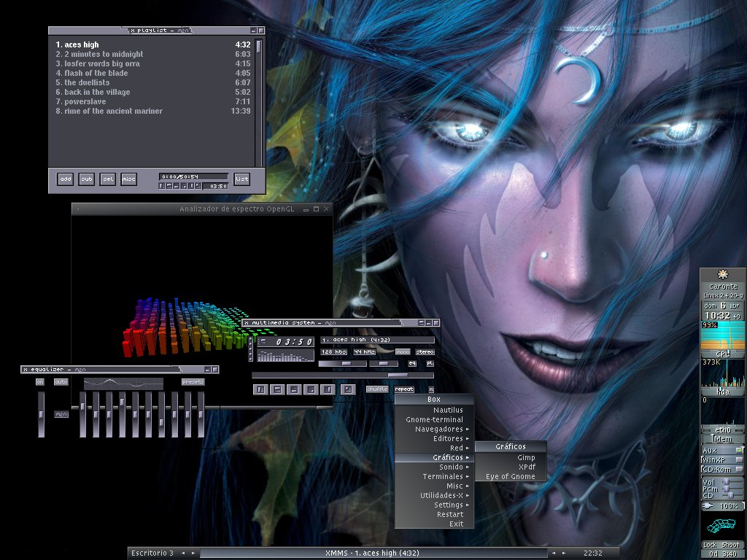Stop playback in the XMMS main window

pyautogui.click(x=311, y=389)
